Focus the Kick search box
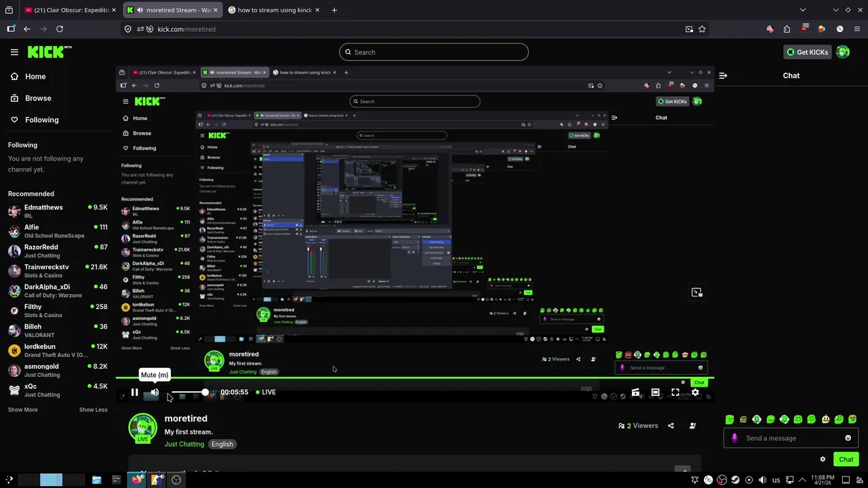This screenshot has width=868, height=488. (x=434, y=52)
